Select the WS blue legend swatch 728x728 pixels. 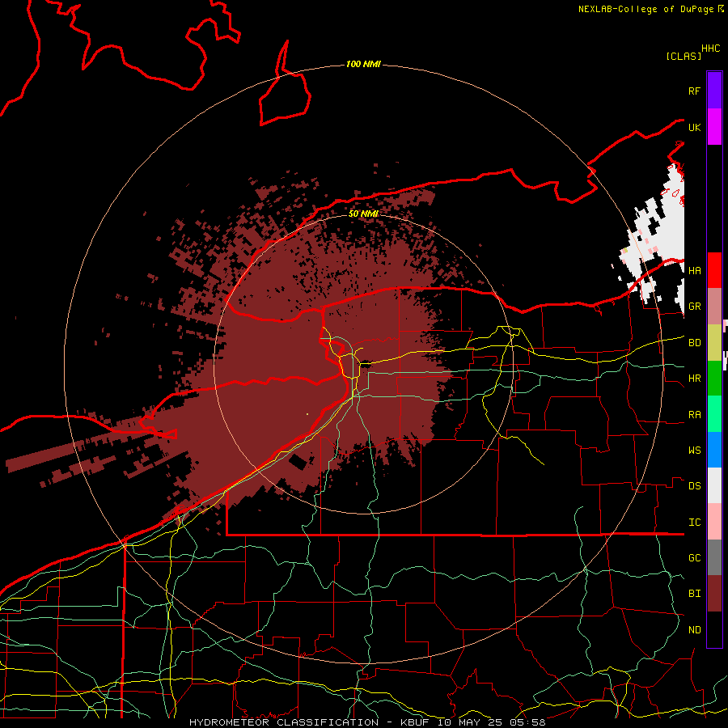coord(714,450)
